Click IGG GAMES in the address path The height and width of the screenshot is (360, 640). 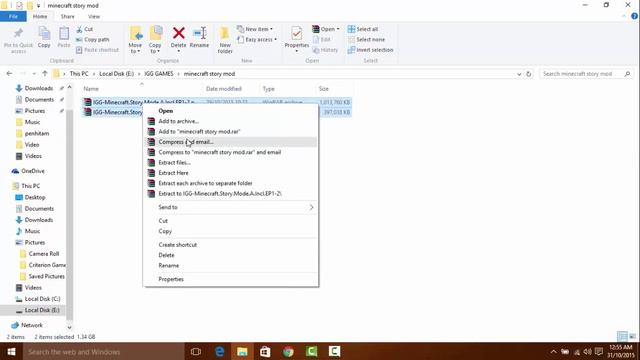(159, 74)
